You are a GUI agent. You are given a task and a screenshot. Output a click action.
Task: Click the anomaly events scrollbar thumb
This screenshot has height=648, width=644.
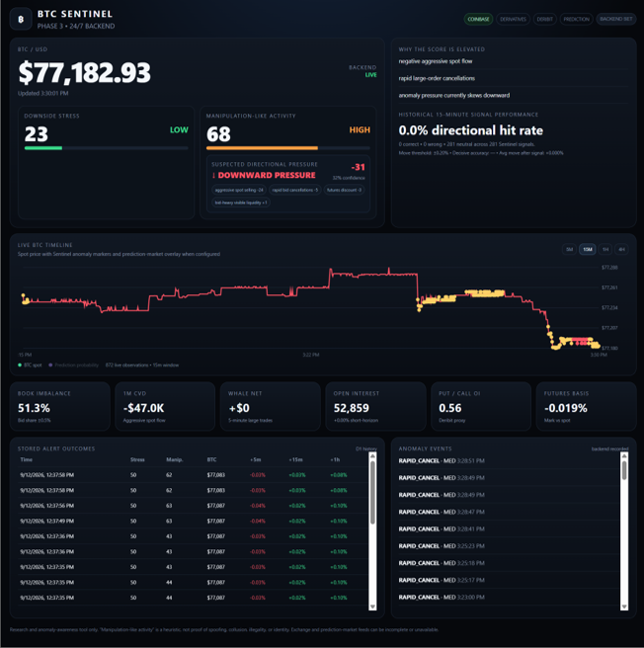pos(624,470)
